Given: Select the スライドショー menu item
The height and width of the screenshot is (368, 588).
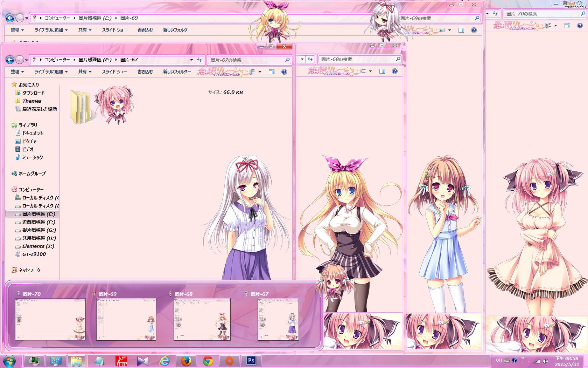Looking at the screenshot, I should [x=114, y=71].
